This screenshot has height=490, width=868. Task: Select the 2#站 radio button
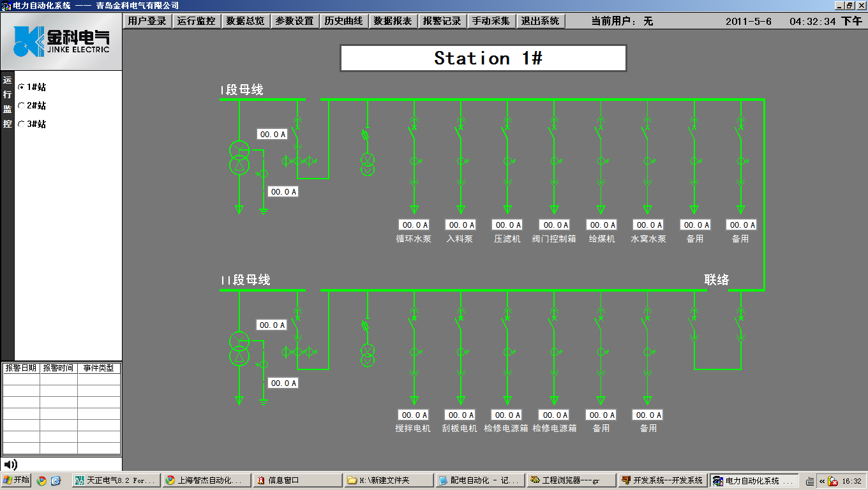click(x=21, y=105)
